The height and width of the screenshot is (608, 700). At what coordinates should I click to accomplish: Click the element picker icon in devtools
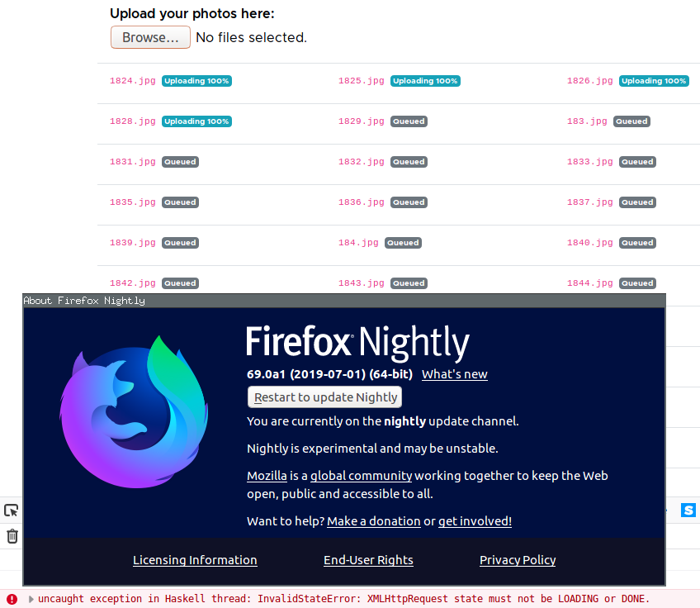12,511
